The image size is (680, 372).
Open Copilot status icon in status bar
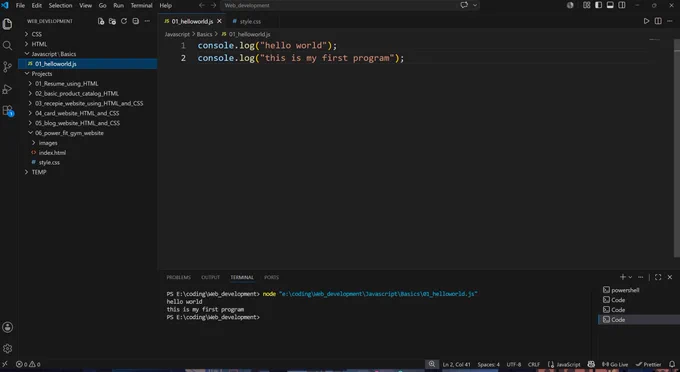coord(591,364)
